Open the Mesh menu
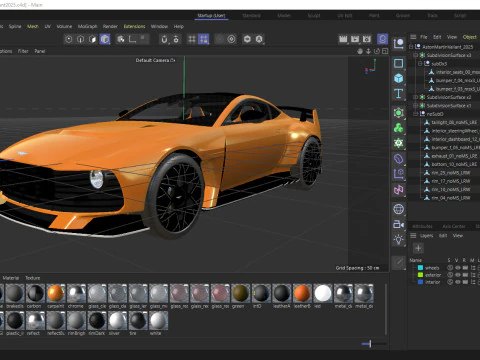 33,26
